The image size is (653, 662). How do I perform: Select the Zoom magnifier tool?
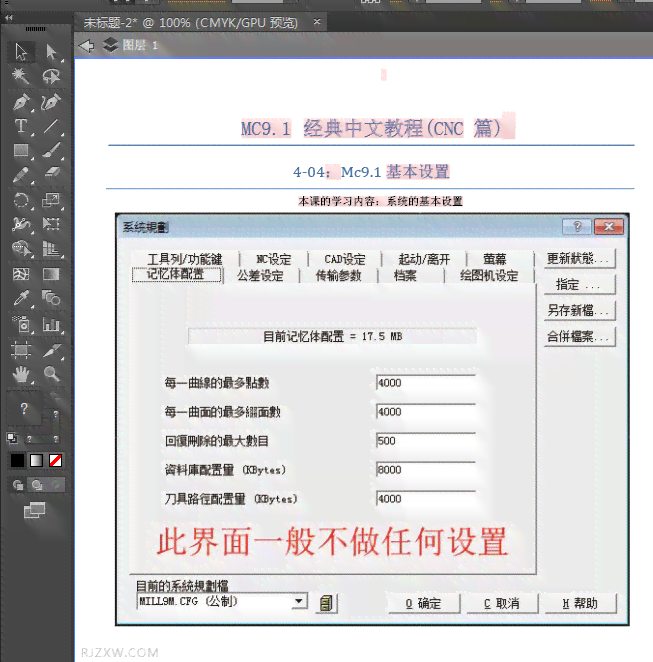click(x=51, y=374)
